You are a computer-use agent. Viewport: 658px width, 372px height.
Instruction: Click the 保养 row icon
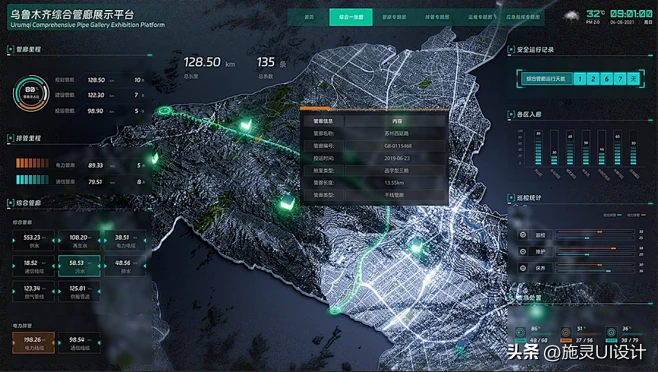coord(523,268)
